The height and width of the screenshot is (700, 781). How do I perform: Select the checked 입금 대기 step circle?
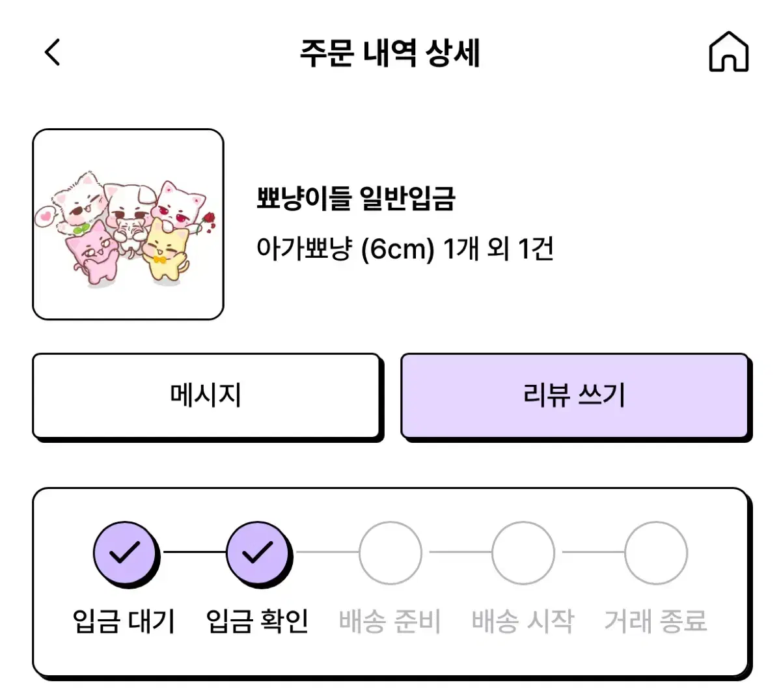coord(125,553)
